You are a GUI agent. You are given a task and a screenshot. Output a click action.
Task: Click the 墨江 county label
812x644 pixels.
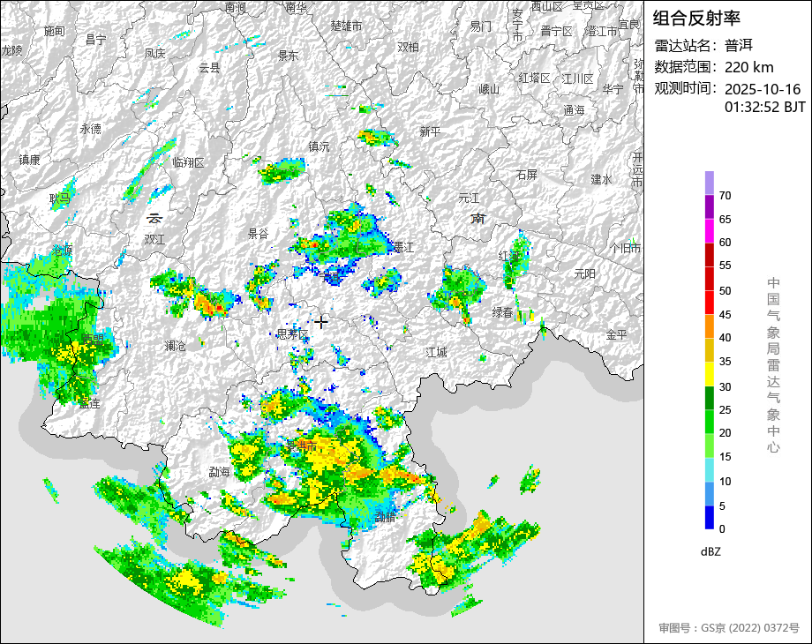403,247
